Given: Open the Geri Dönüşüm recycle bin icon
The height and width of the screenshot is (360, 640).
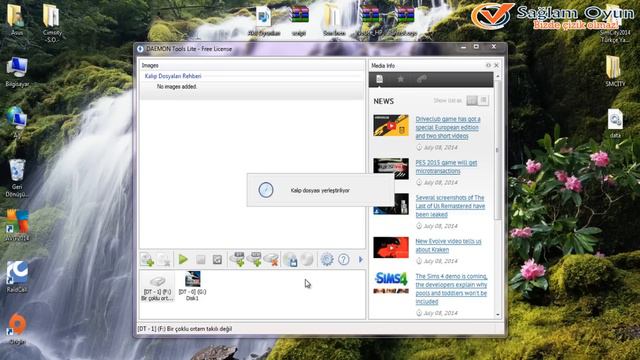Looking at the screenshot, I should (x=17, y=178).
